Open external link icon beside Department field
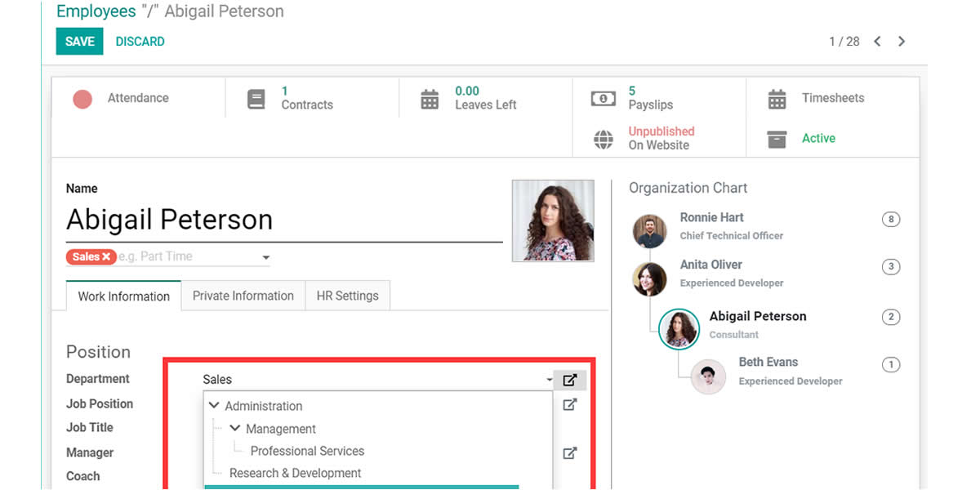 [570, 380]
